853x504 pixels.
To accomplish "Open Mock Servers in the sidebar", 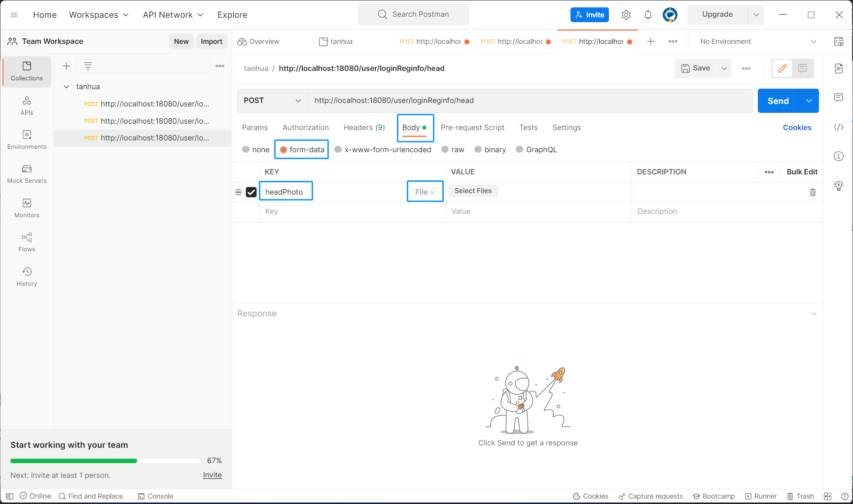I will 27,174.
